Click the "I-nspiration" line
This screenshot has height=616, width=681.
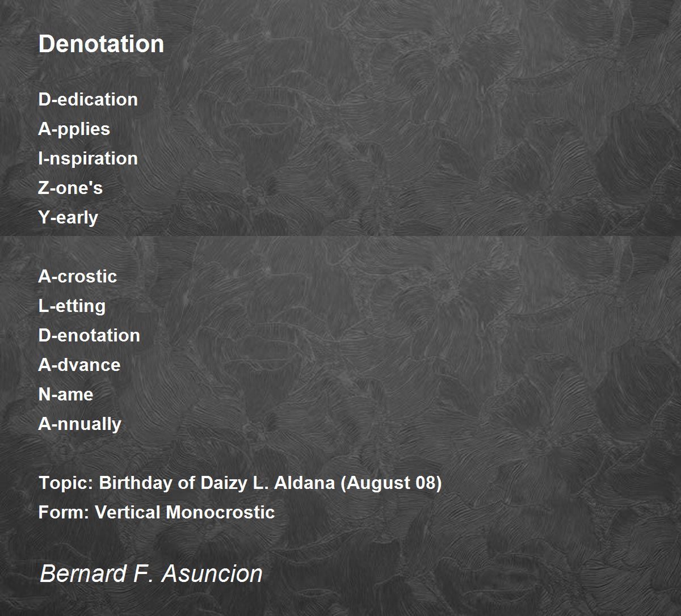[88, 158]
